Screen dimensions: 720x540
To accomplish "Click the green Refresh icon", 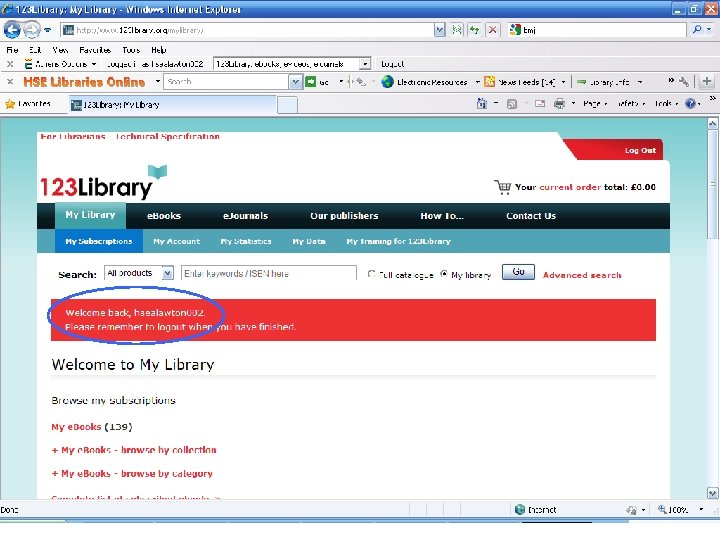I will click(x=474, y=30).
